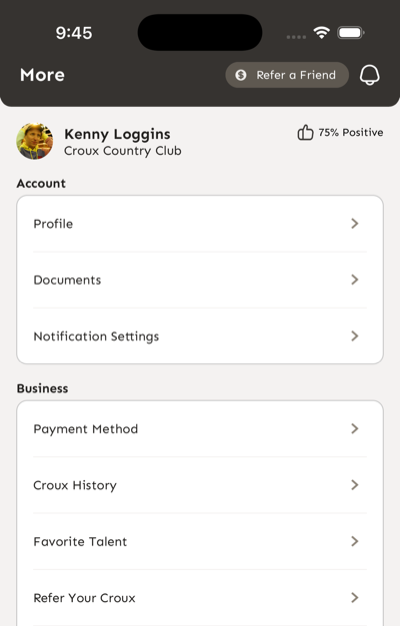Select the Documents menu item
This screenshot has height=626, width=400.
coord(200,279)
